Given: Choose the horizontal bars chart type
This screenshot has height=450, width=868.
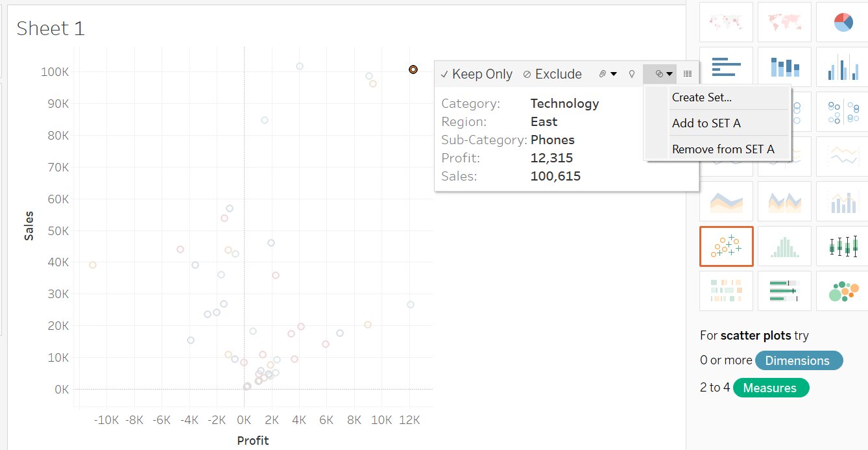Looking at the screenshot, I should 726,67.
